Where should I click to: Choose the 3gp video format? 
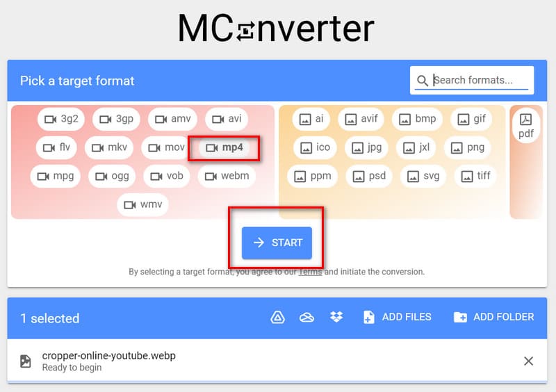click(x=116, y=119)
